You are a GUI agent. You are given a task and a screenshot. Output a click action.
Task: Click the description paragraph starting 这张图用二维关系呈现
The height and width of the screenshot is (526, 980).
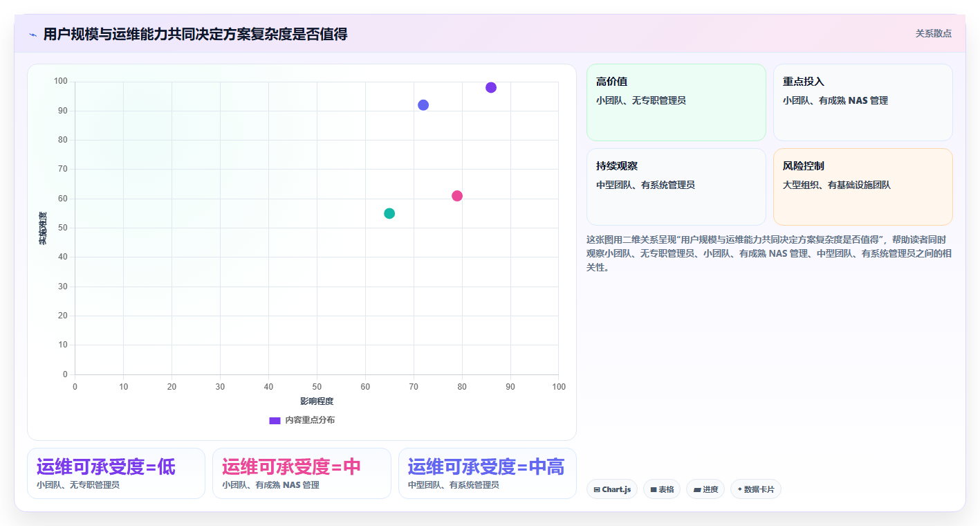coord(769,253)
